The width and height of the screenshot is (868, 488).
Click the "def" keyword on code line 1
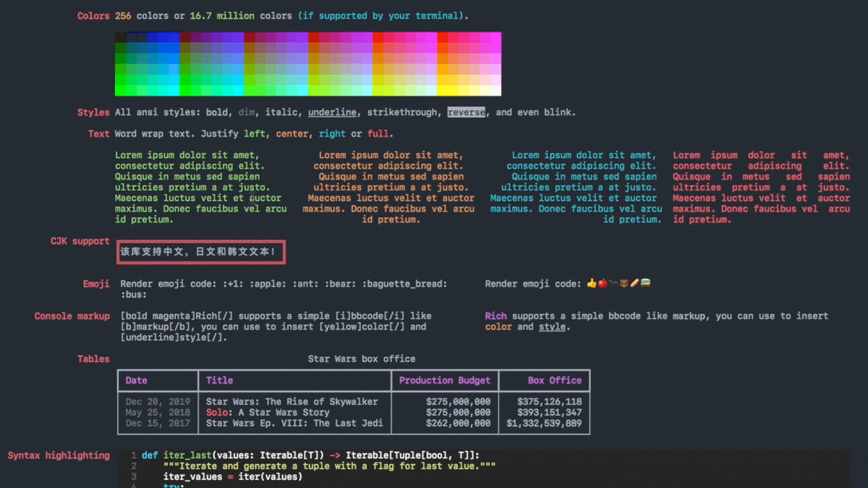(149, 455)
